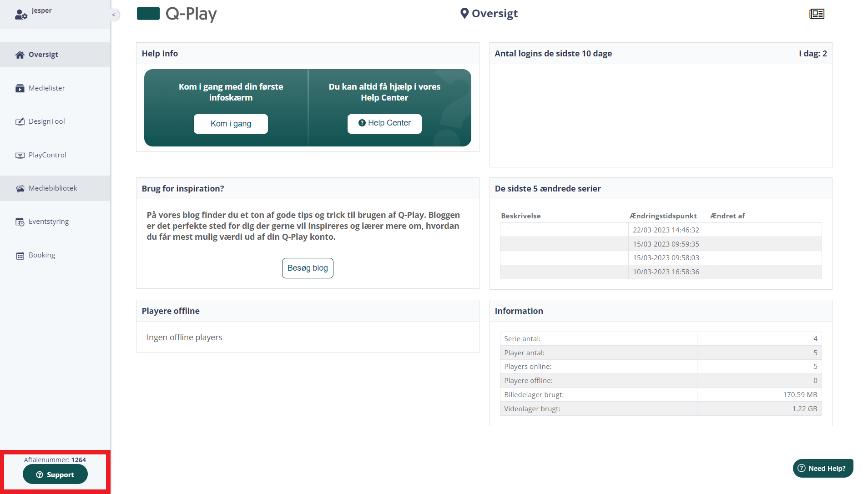Open Booking menu item
This screenshot has height=494, width=868.
[55, 255]
